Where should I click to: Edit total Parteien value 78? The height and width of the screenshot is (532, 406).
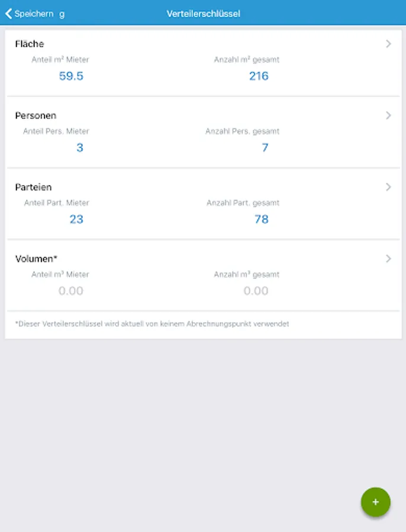(261, 219)
